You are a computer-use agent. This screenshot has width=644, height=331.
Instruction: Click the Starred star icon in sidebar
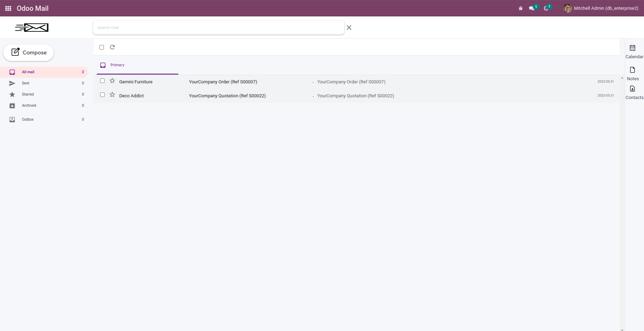(x=12, y=95)
